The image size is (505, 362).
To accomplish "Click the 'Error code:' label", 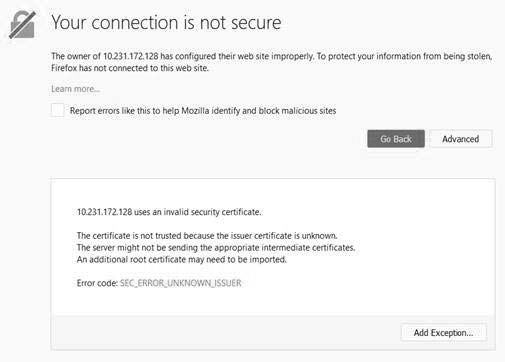I will (x=97, y=283).
